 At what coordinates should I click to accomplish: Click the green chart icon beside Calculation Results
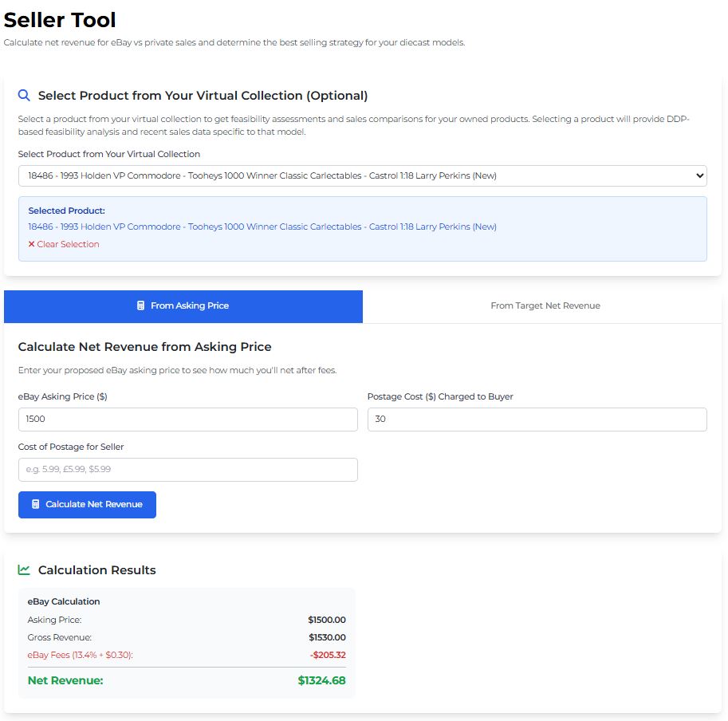[25, 569]
